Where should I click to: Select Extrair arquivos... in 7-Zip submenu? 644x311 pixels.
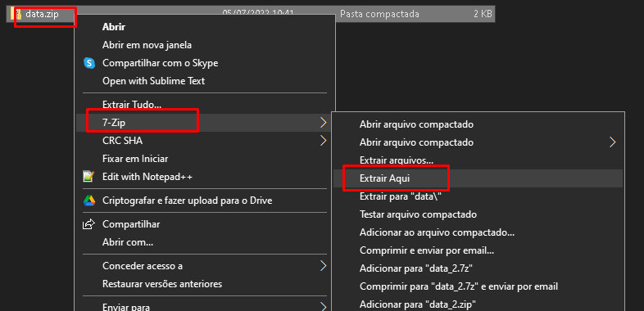(x=397, y=160)
